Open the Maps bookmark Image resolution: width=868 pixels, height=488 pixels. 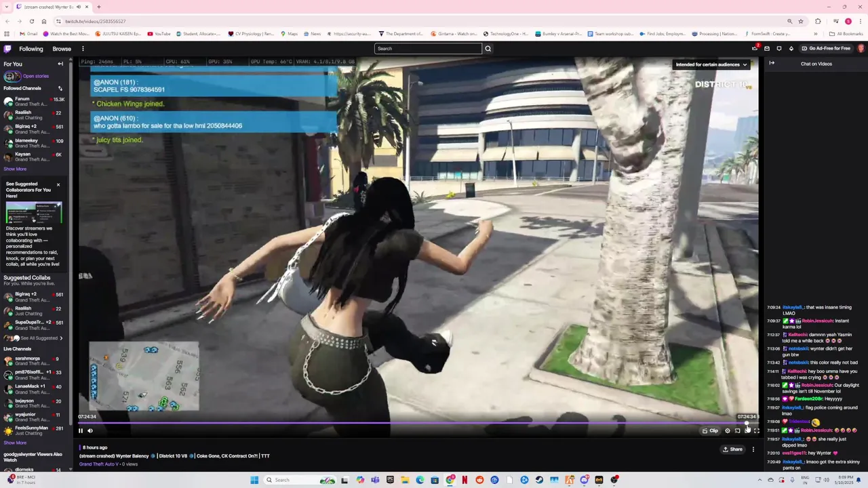tap(289, 34)
